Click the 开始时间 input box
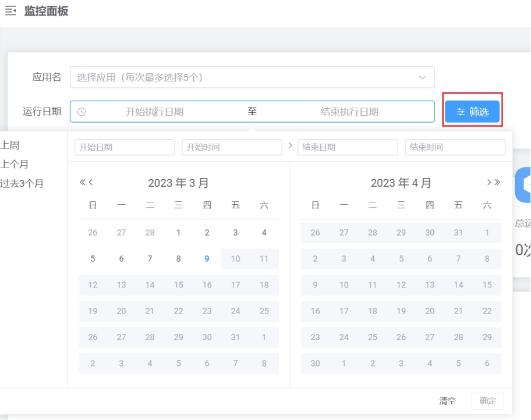 coord(232,147)
